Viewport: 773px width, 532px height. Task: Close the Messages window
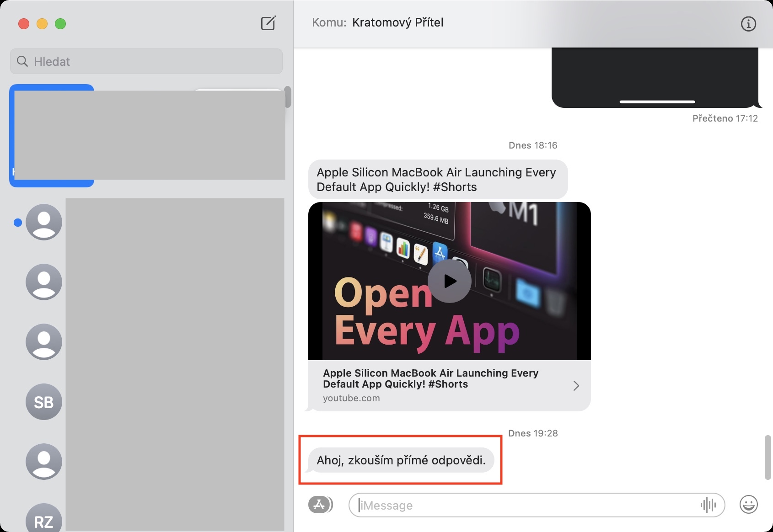point(24,24)
